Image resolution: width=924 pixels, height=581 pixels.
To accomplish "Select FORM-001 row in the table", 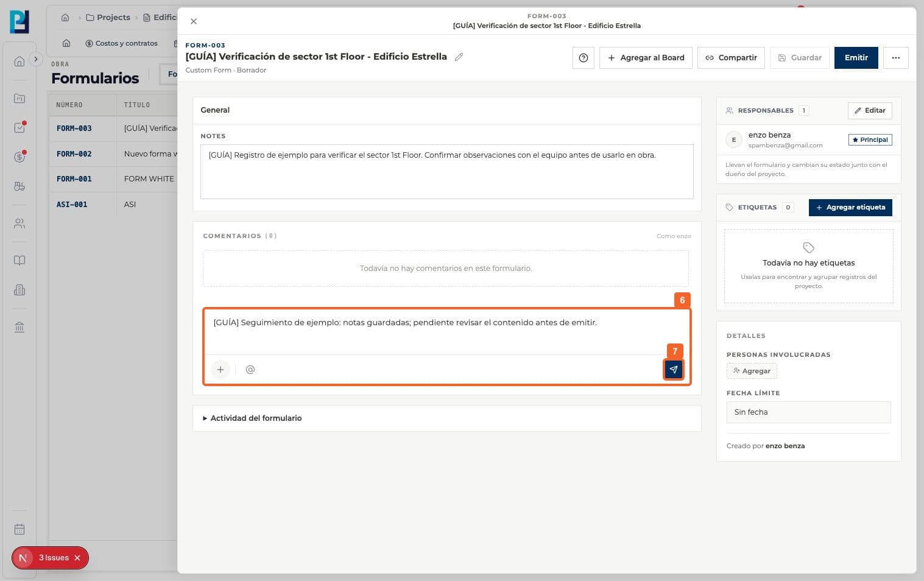I will click(113, 179).
